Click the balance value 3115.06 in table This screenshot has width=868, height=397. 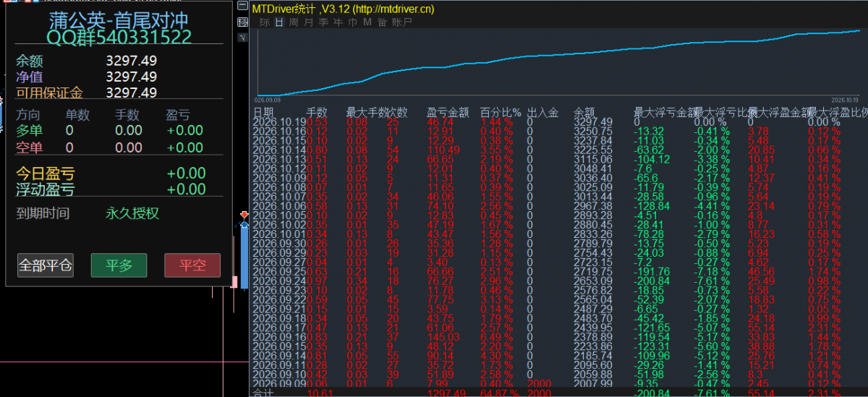point(593,159)
